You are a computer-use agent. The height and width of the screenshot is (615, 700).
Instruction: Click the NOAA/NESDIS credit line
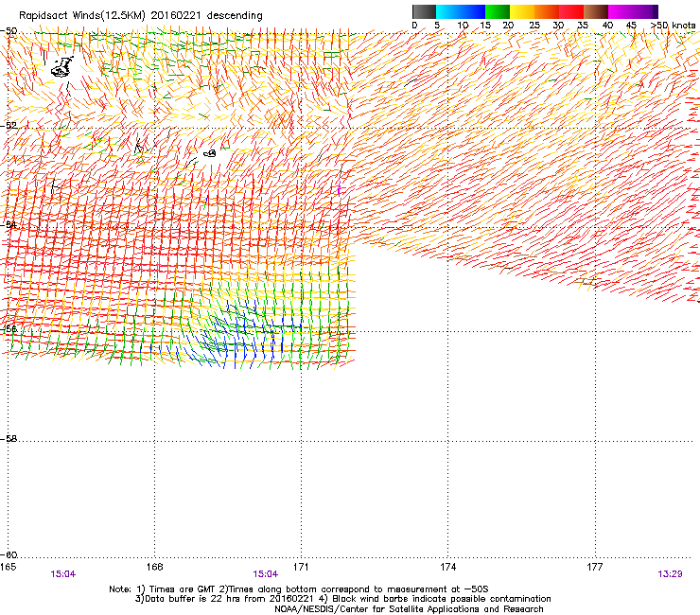[x=409, y=609]
